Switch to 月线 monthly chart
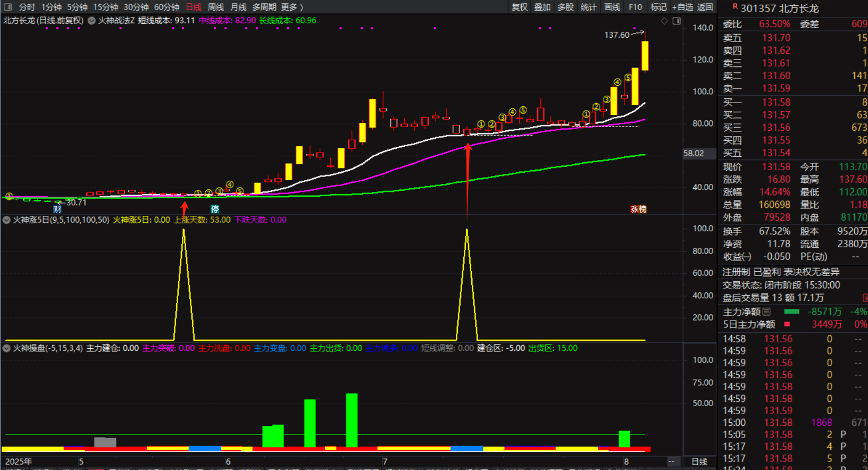Viewport: 868px width, 470px height. coord(238,7)
